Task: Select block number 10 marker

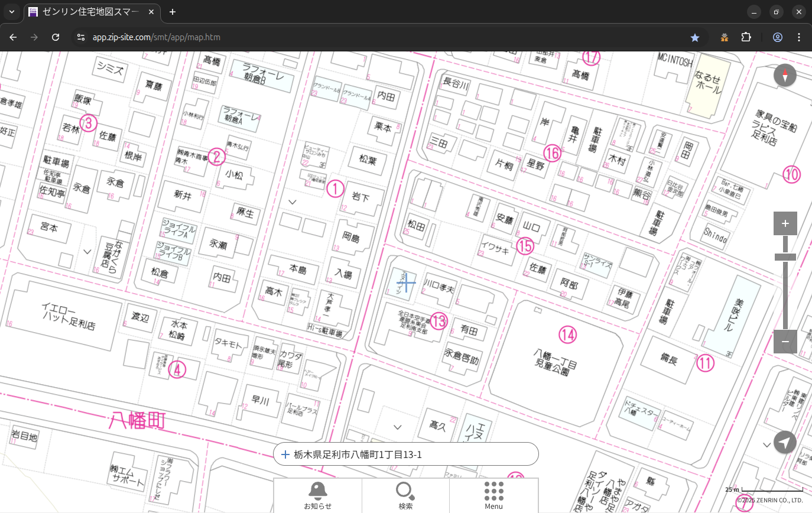Action: coord(791,174)
